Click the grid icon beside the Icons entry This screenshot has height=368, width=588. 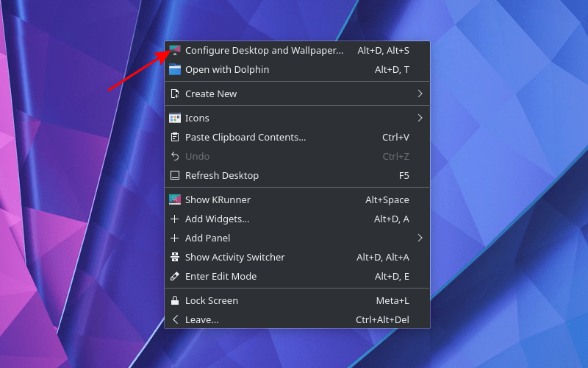pyautogui.click(x=175, y=118)
